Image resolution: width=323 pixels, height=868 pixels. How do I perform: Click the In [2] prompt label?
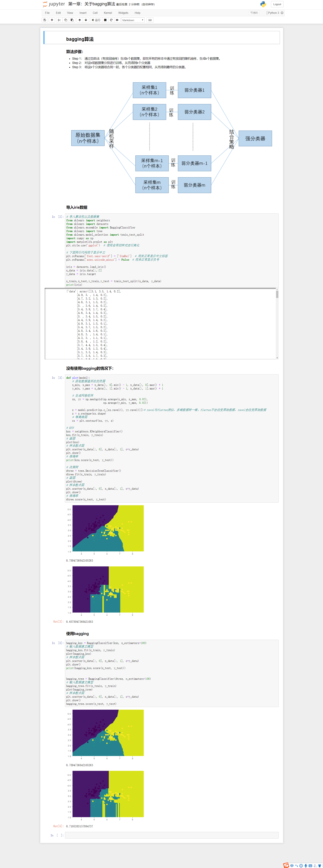pos(58,217)
